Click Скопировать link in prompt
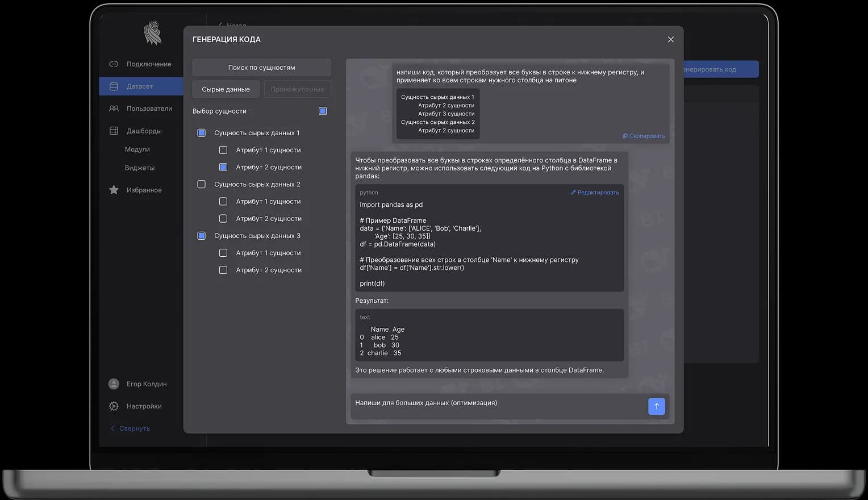Image resolution: width=868 pixels, height=500 pixels. coord(644,136)
